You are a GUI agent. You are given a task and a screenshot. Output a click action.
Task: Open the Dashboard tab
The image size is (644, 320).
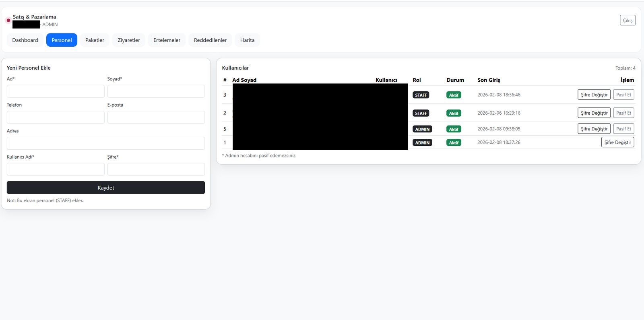click(25, 40)
